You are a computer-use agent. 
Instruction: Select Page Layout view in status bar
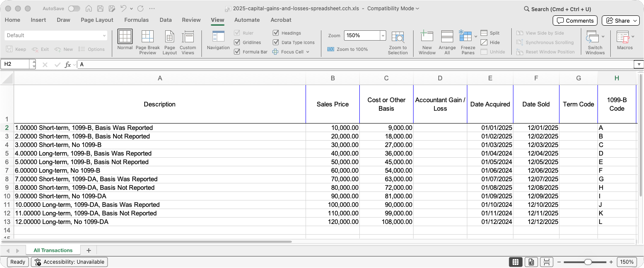[530, 262]
